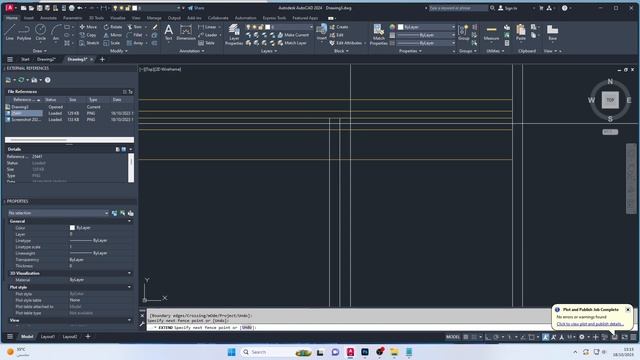Click the Move tool
The width and height of the screenshot is (640, 360).
point(88,27)
